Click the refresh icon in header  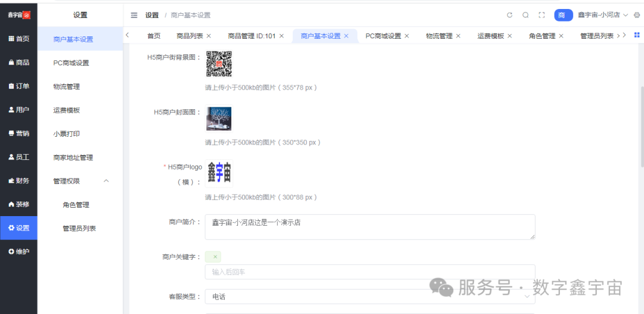coord(510,15)
